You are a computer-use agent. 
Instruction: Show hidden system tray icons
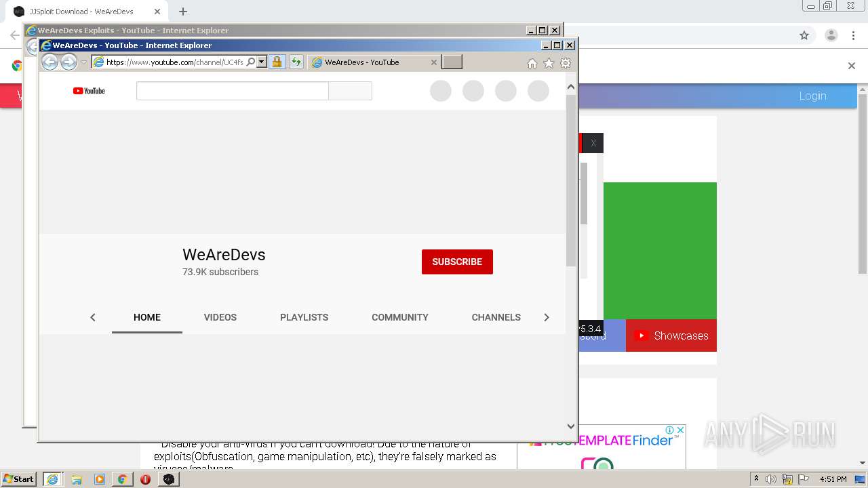[756, 479]
